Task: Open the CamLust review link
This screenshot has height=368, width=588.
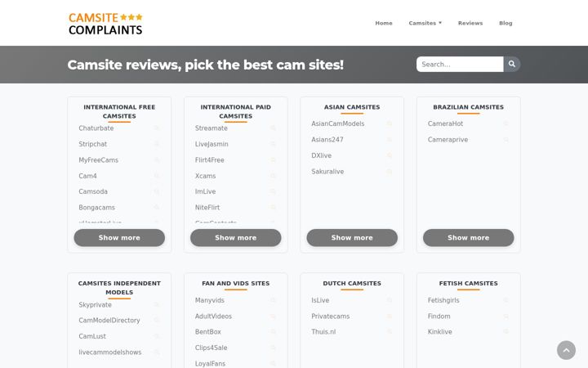Action: [91, 336]
